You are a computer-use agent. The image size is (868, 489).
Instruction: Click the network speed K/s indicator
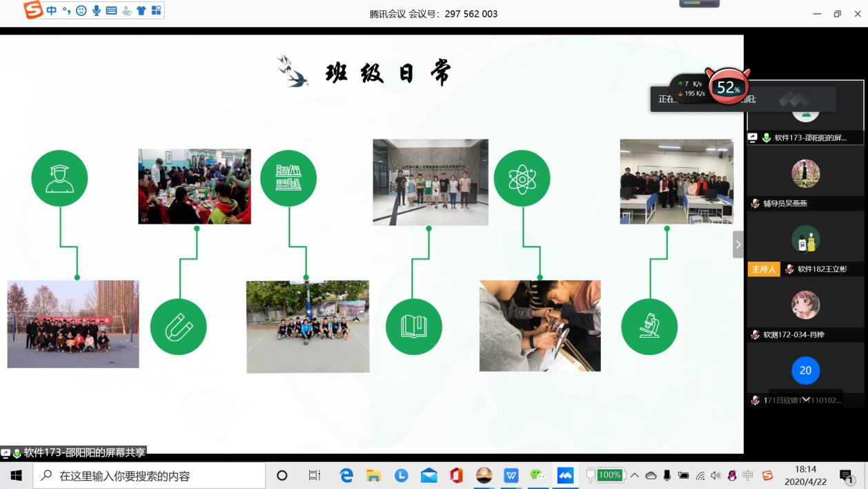(691, 88)
